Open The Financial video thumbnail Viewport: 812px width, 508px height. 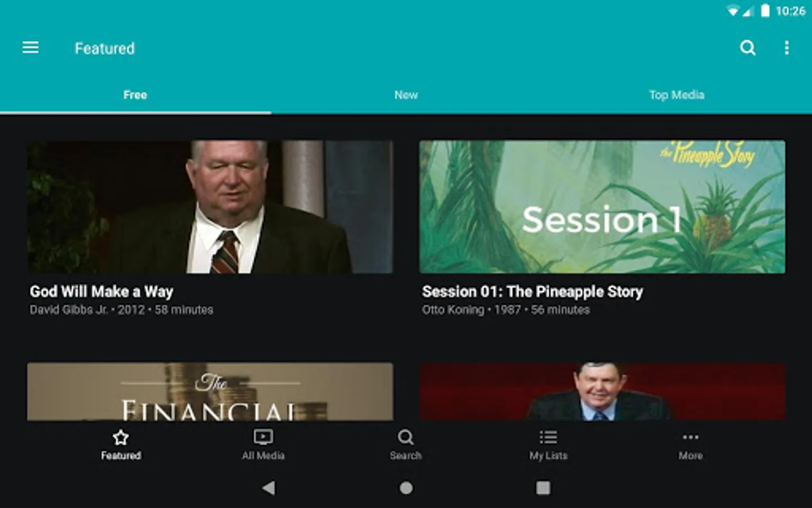pos(210,391)
